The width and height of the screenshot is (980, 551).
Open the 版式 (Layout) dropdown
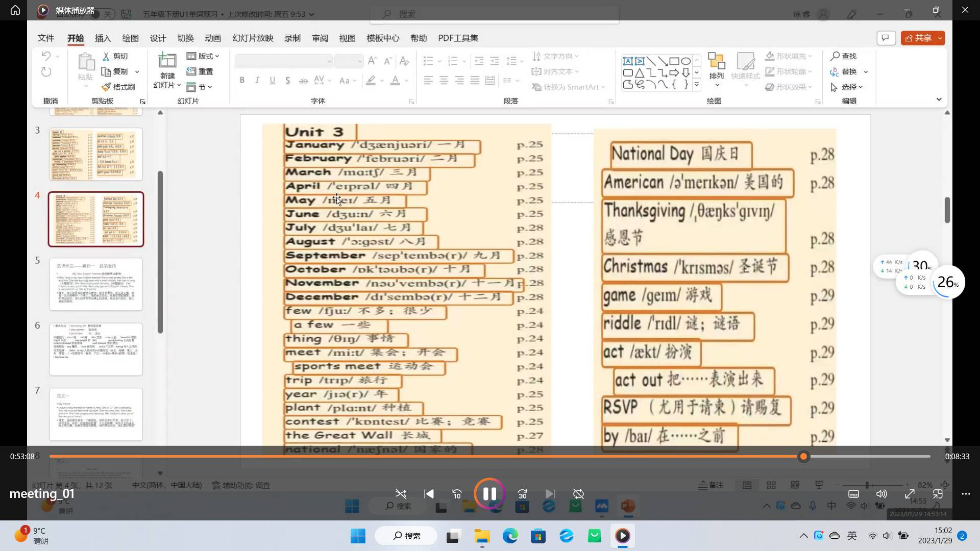point(203,56)
